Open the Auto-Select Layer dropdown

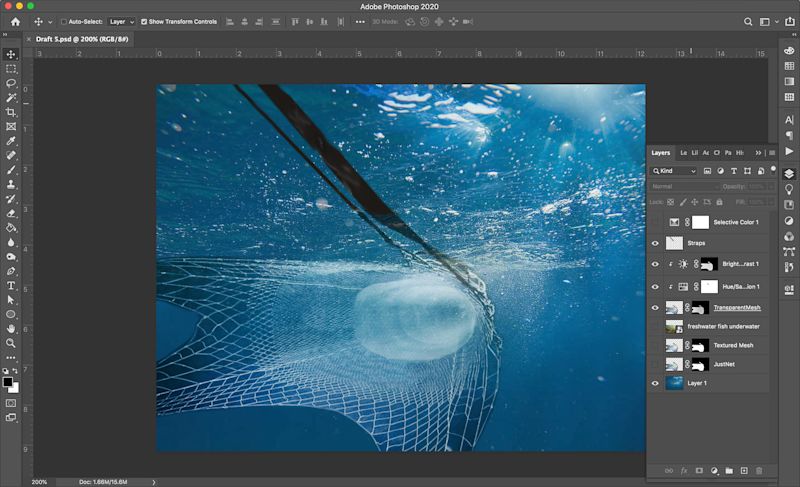pos(120,21)
